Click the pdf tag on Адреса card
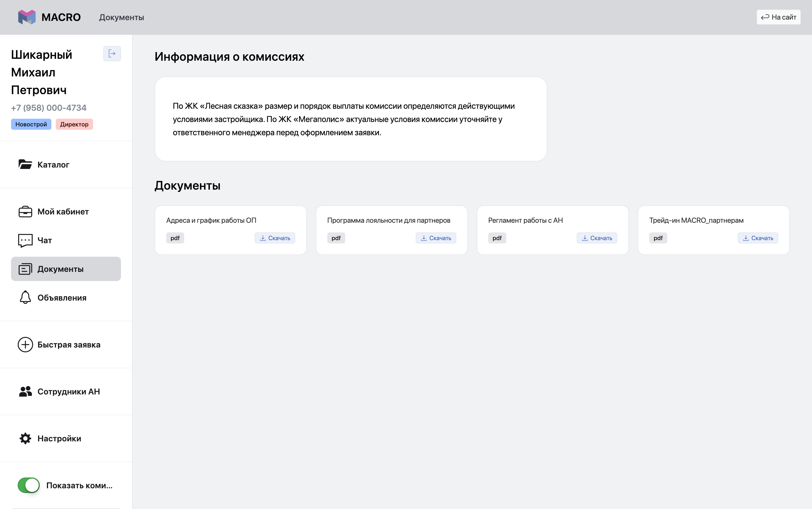812x509 pixels. [175, 238]
